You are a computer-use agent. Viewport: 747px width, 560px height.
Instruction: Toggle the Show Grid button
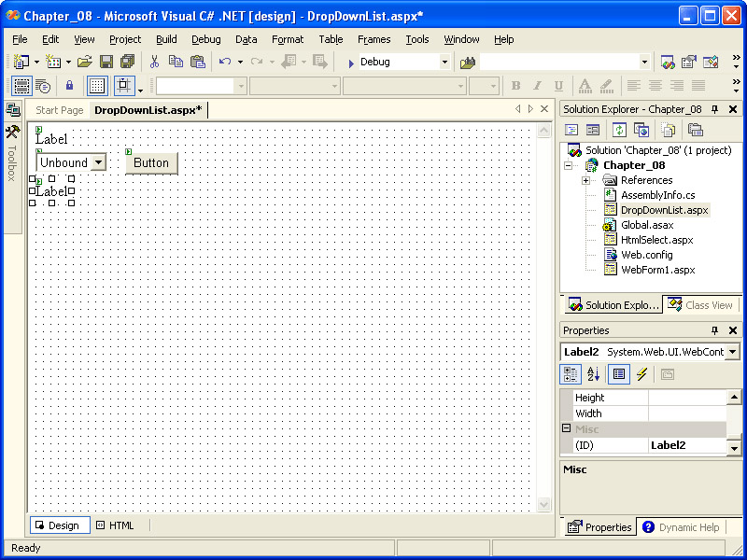[x=97, y=86]
